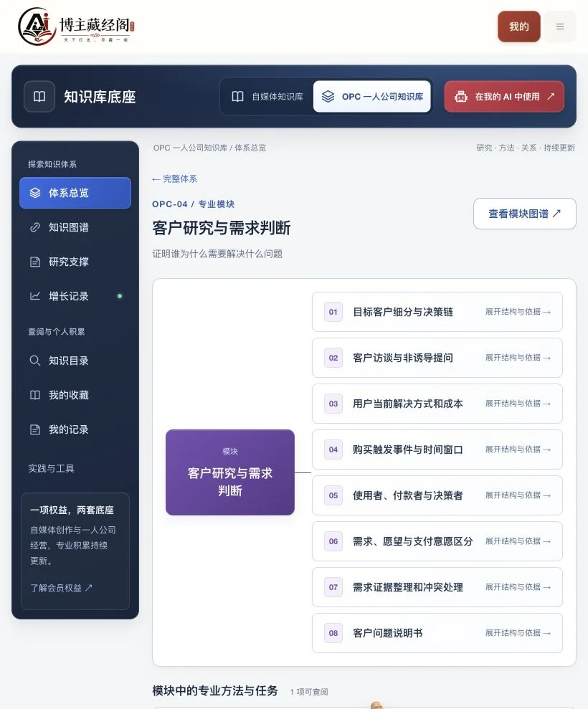This screenshot has width=588, height=709.
Task: Click the document icon next to 我的记录
Action: coord(35,429)
